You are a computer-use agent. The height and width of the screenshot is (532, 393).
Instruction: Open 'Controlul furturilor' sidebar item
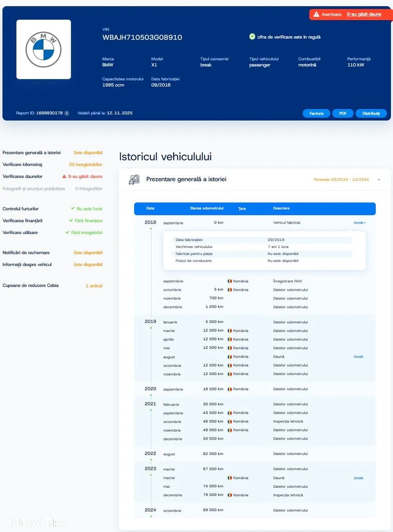click(20, 209)
